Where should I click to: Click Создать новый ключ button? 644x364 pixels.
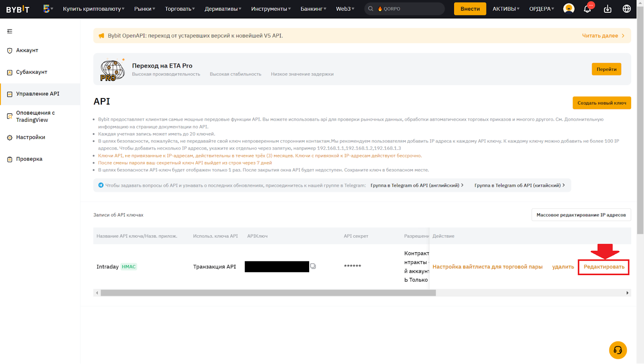(x=602, y=103)
